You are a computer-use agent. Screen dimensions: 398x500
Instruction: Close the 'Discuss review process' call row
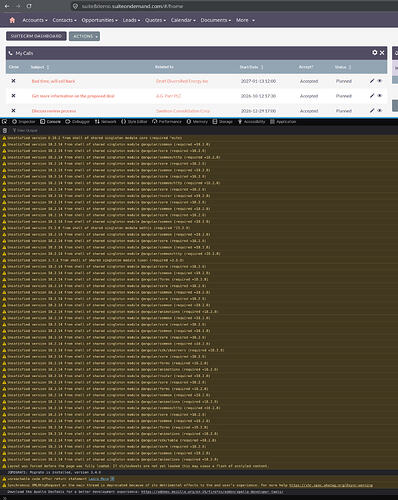(x=13, y=110)
